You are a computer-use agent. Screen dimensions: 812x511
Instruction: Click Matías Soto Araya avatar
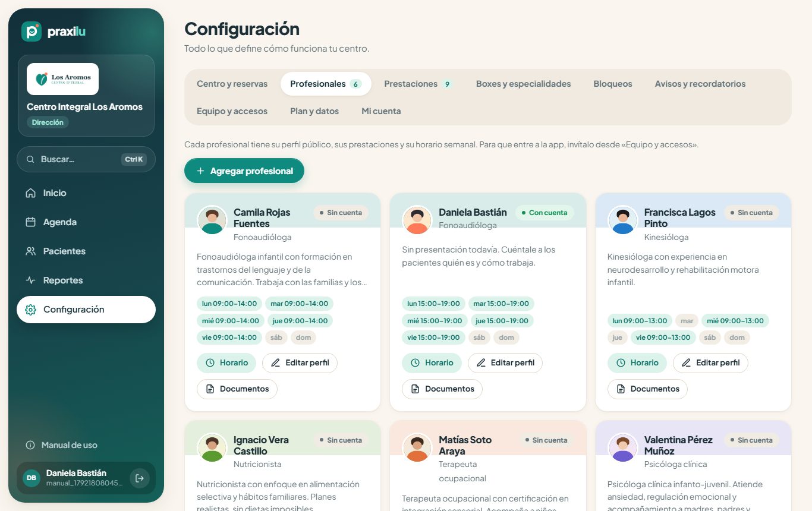(x=417, y=448)
